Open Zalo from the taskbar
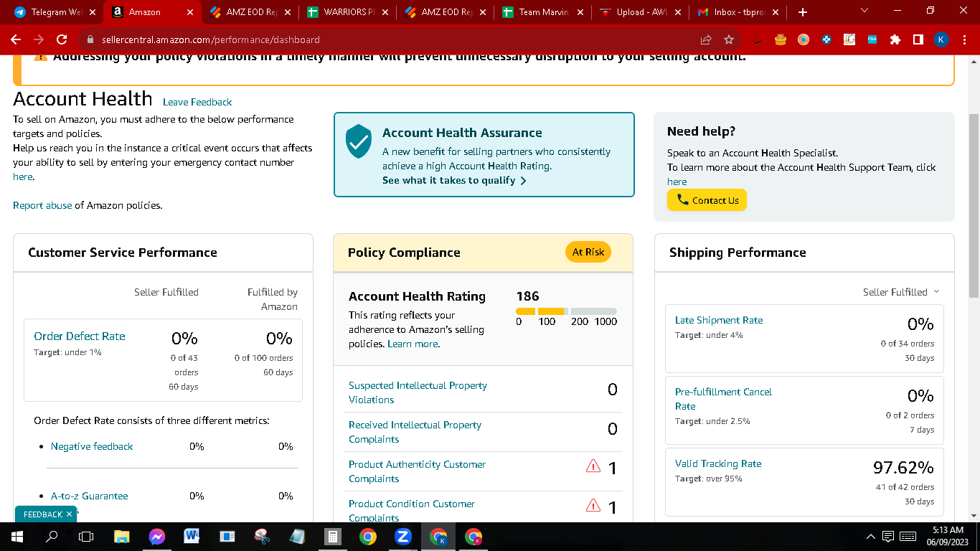The width and height of the screenshot is (980, 551). [x=402, y=536]
